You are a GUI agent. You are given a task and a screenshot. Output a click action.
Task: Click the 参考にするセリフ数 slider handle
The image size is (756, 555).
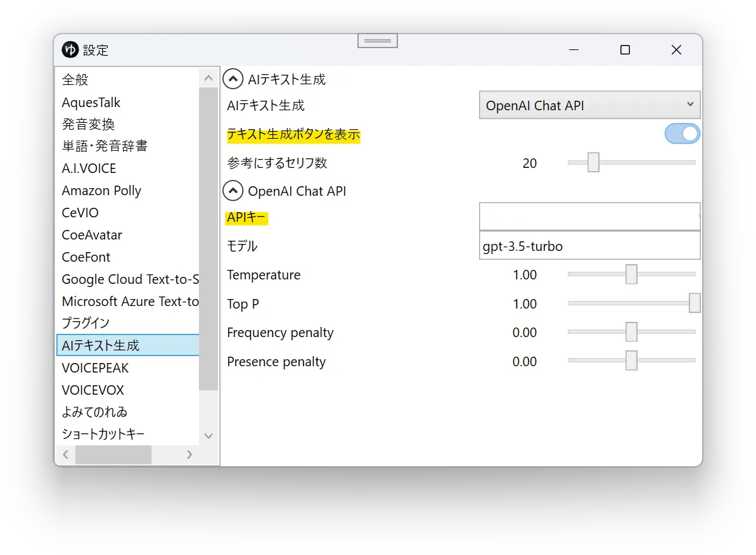593,162
